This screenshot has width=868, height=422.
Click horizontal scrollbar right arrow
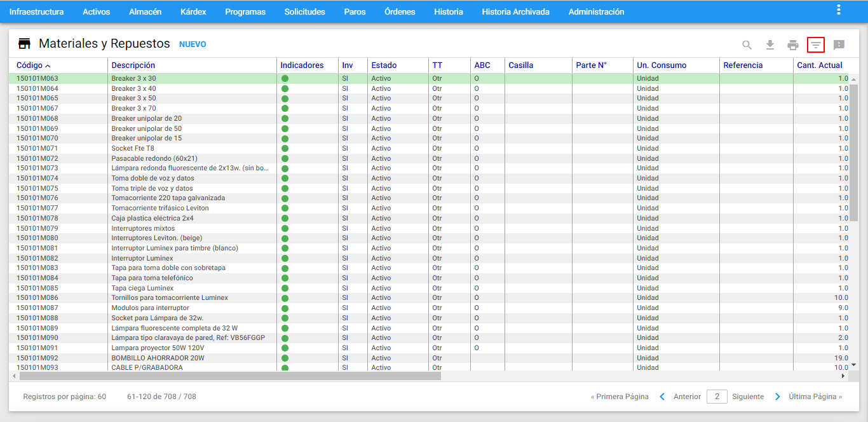coord(843,376)
